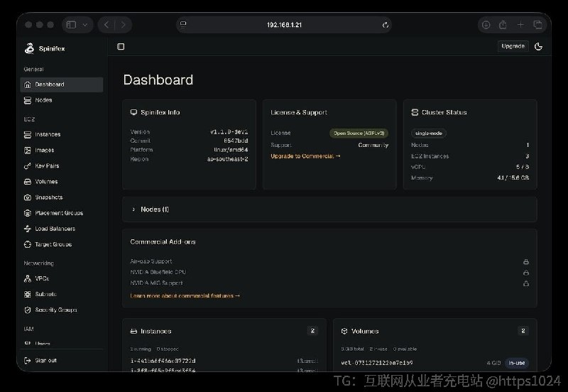Open the Images section

click(x=62, y=150)
